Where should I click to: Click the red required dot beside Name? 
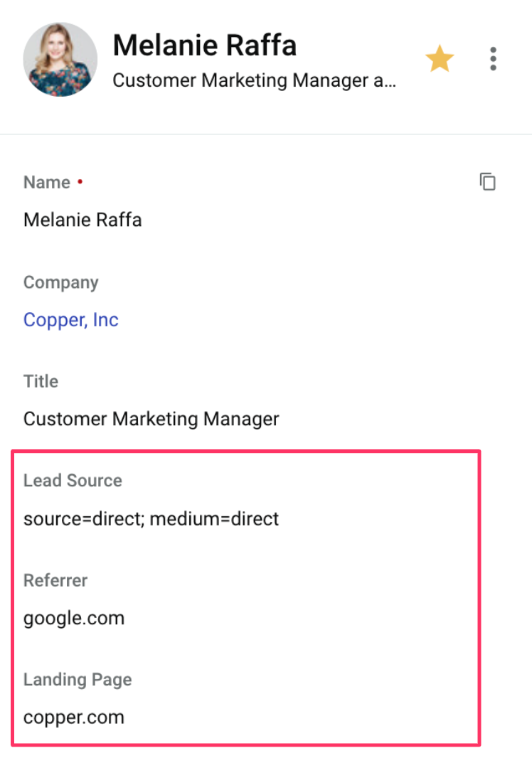click(80, 182)
